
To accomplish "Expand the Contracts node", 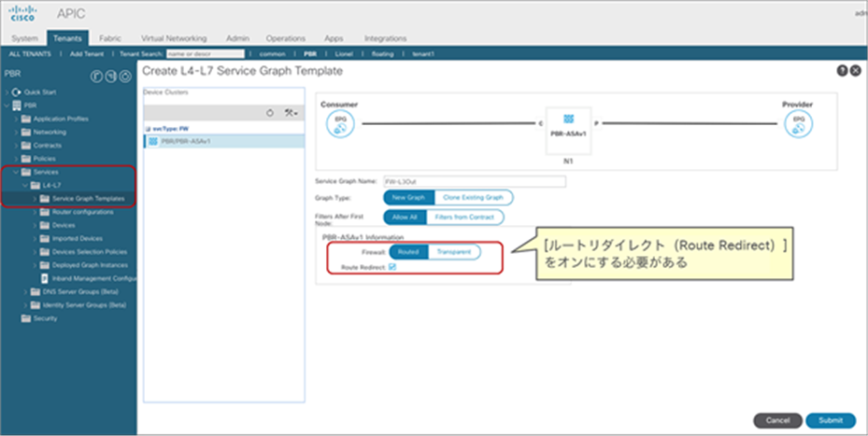I will pos(16,145).
